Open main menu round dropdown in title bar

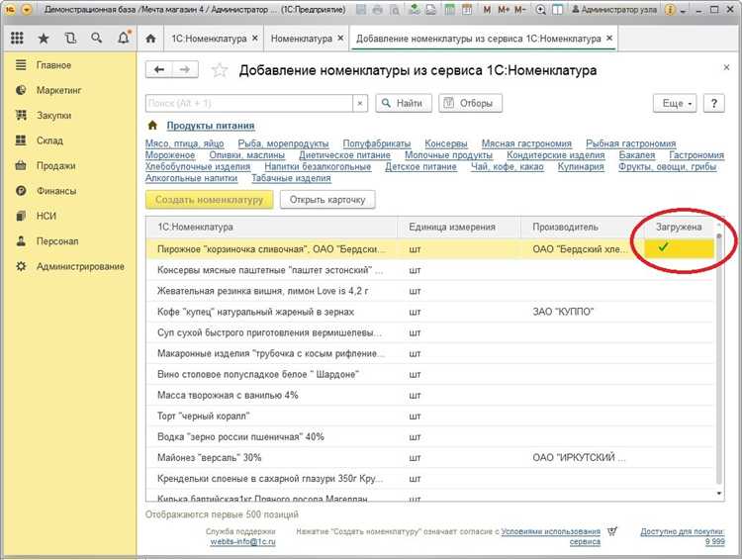27,10
